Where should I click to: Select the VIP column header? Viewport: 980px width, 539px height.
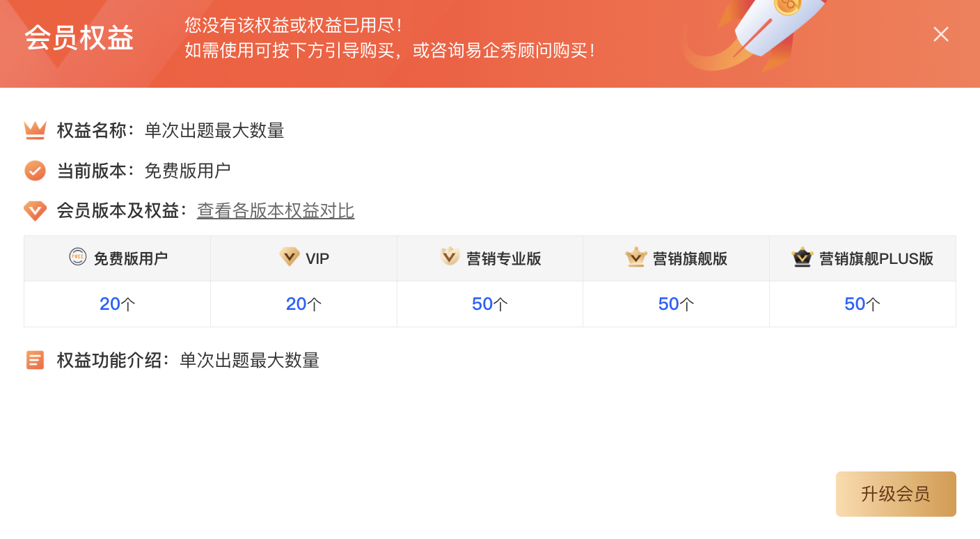[303, 258]
